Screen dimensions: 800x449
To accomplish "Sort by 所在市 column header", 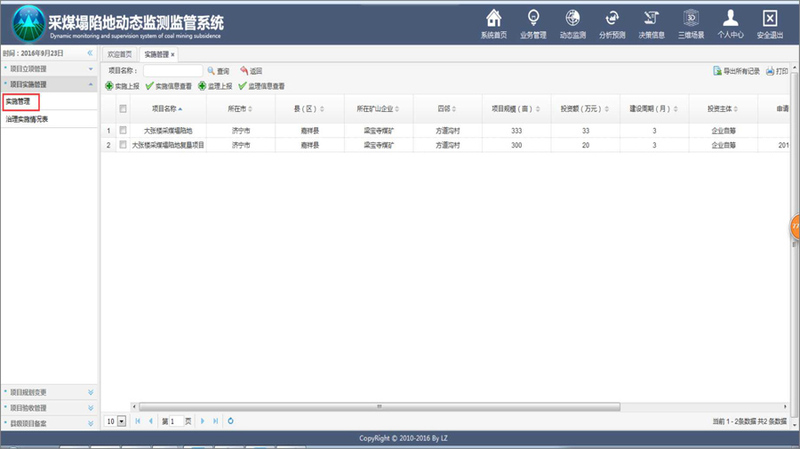I will (x=240, y=109).
